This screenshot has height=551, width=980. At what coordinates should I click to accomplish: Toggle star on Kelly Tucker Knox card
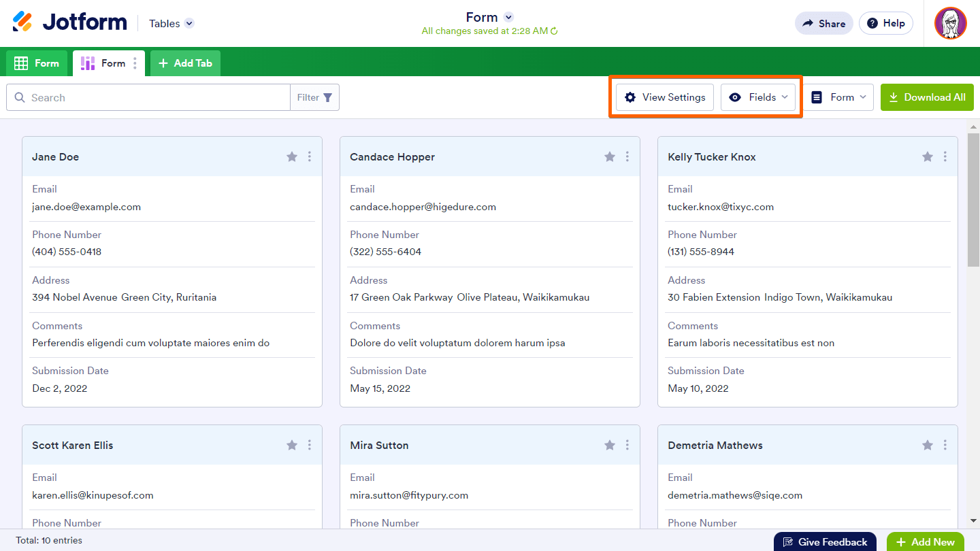(x=928, y=157)
